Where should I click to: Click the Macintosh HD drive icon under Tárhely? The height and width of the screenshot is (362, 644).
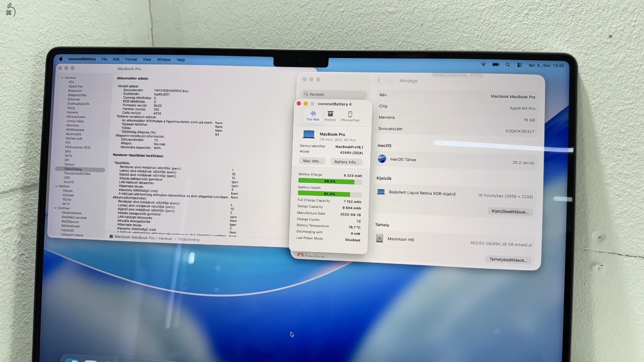[380, 239]
